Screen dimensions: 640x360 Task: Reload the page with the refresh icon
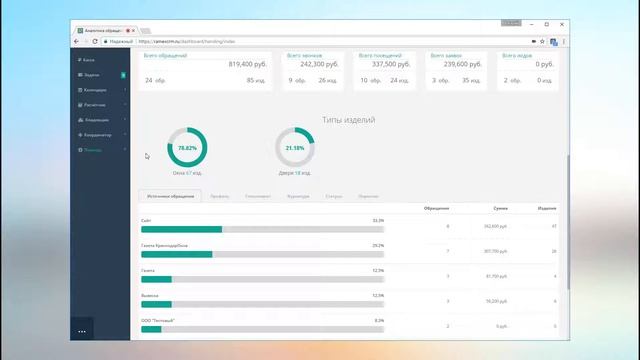95,41
